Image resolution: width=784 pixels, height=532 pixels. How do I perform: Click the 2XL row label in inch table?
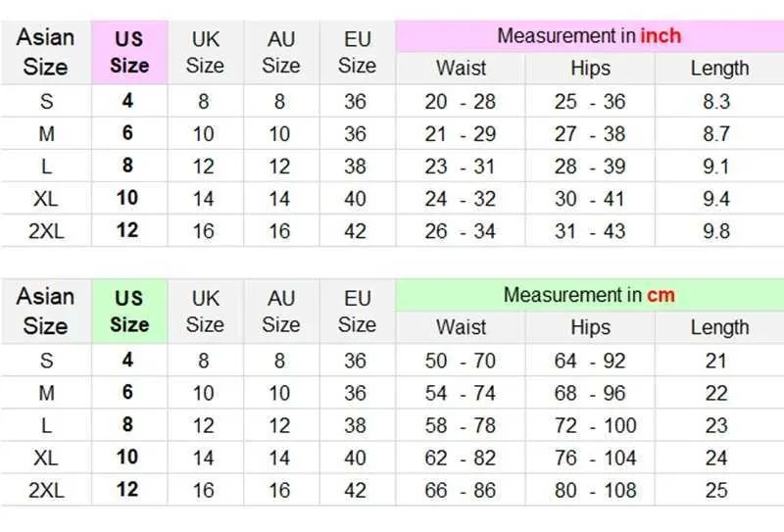pyautogui.click(x=46, y=231)
